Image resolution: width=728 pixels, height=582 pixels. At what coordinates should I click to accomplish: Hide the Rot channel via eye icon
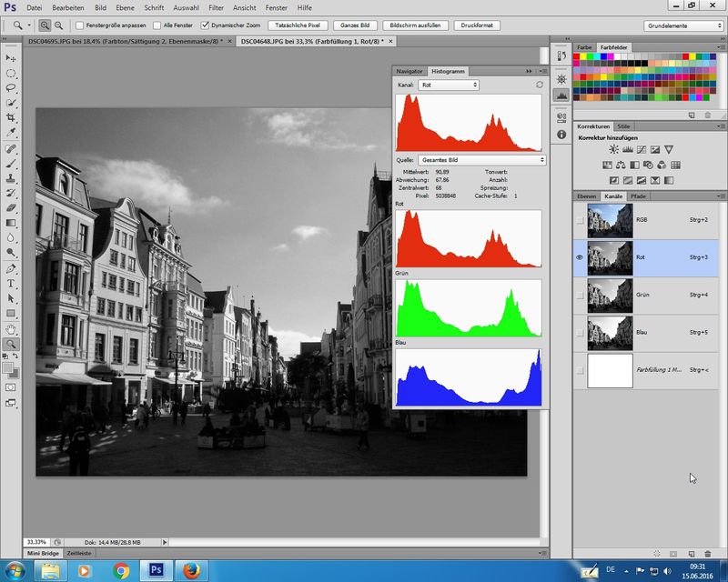point(581,257)
